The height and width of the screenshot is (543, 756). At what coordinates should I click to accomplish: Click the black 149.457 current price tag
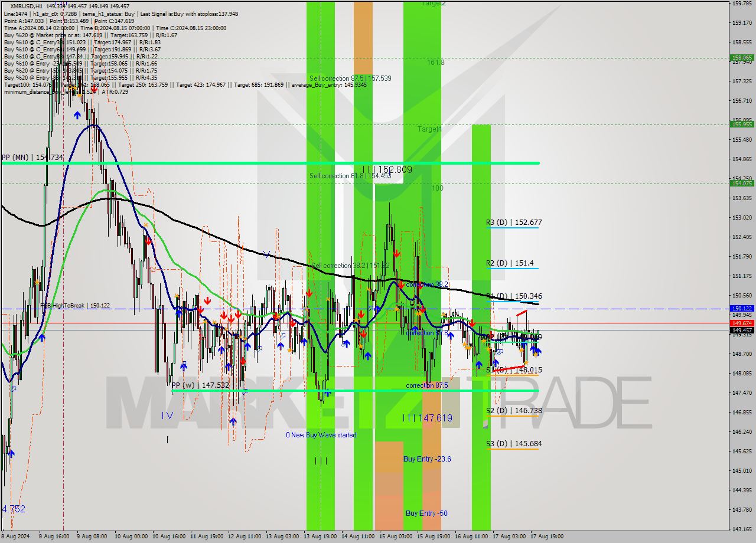point(742,331)
